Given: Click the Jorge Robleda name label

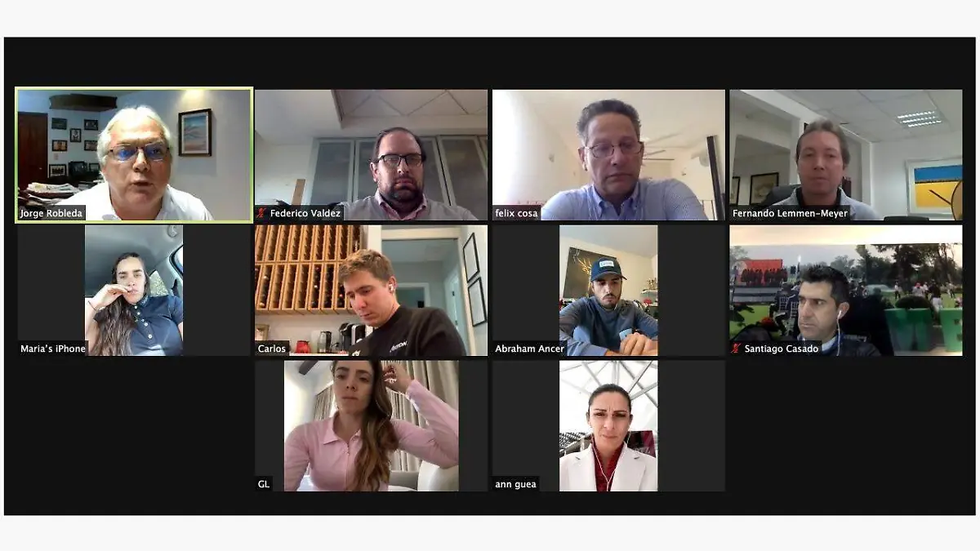Looking at the screenshot, I should (x=51, y=213).
